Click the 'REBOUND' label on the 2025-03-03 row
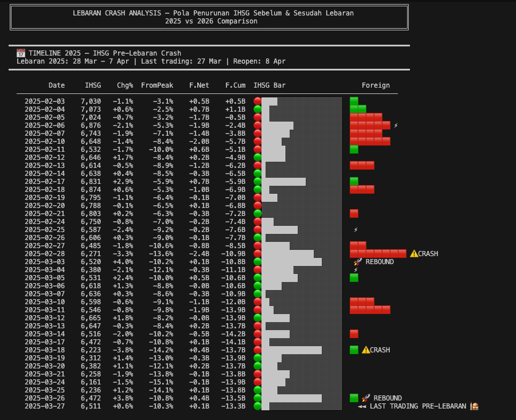This screenshot has height=420, width=516. (380, 262)
